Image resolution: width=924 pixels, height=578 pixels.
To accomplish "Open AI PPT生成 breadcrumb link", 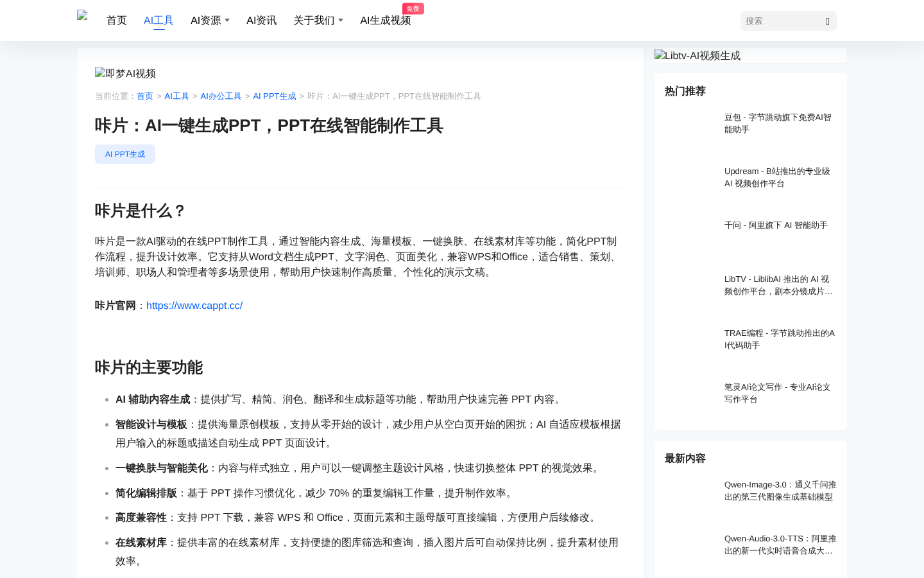I will coord(275,96).
